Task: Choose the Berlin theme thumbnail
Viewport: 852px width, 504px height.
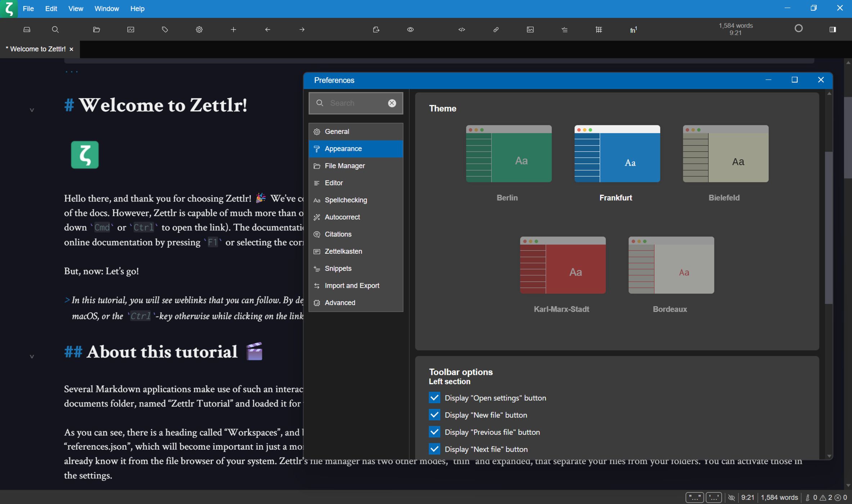Action: [x=508, y=154]
